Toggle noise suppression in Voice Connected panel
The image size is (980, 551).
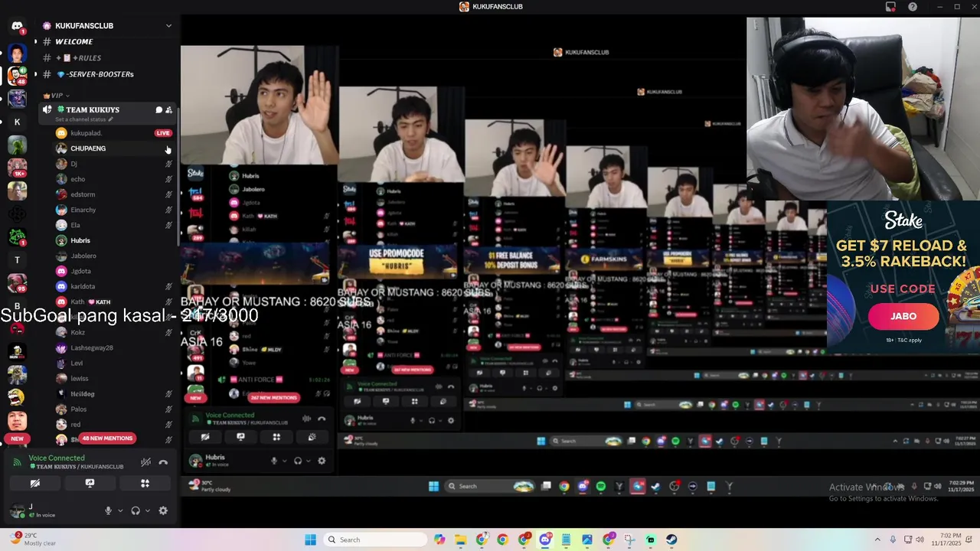pyautogui.click(x=145, y=462)
